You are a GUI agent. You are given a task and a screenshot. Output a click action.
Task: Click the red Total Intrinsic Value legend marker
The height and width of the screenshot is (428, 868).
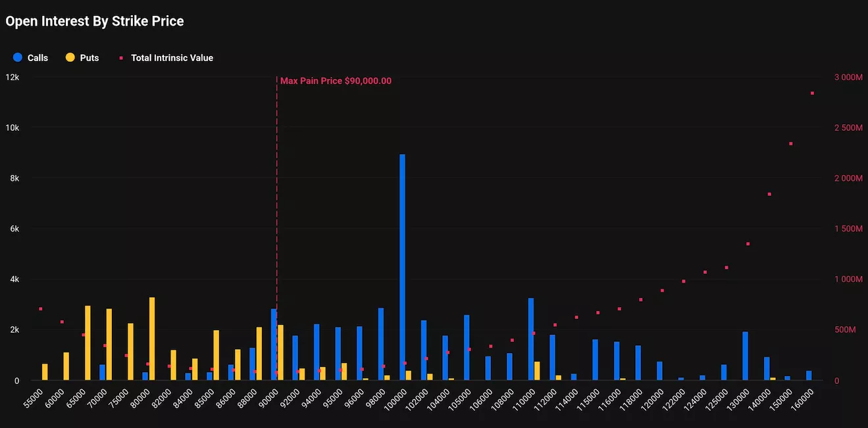point(121,58)
